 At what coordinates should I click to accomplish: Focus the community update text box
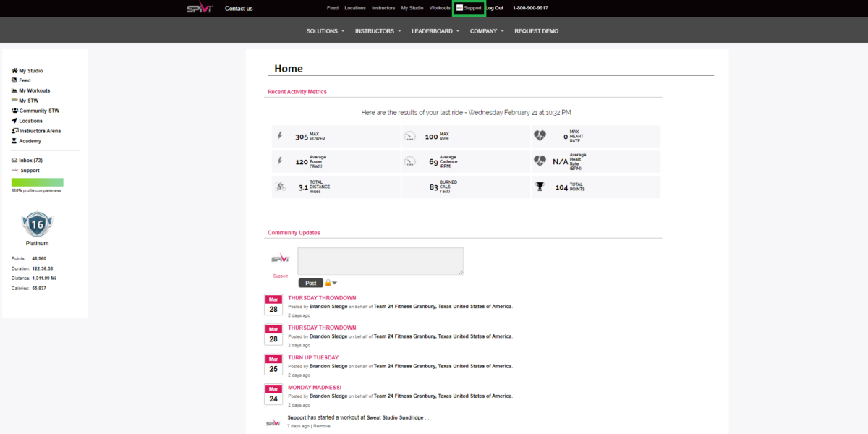(380, 261)
